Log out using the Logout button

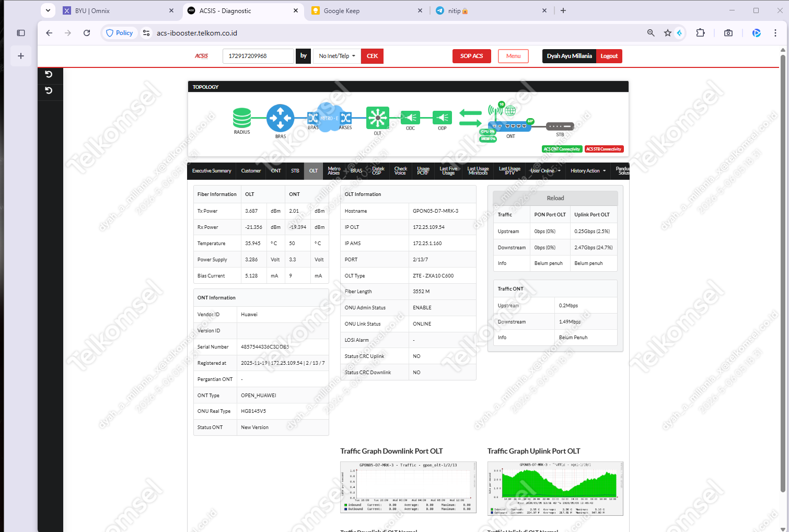click(609, 56)
